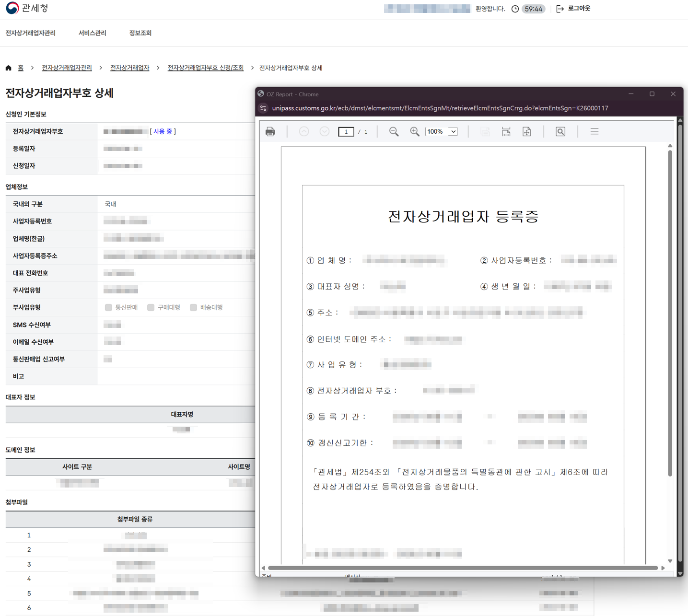The height and width of the screenshot is (616, 688).
Task: Click the fit-whole-page icon in report toolbar
Action: [526, 131]
